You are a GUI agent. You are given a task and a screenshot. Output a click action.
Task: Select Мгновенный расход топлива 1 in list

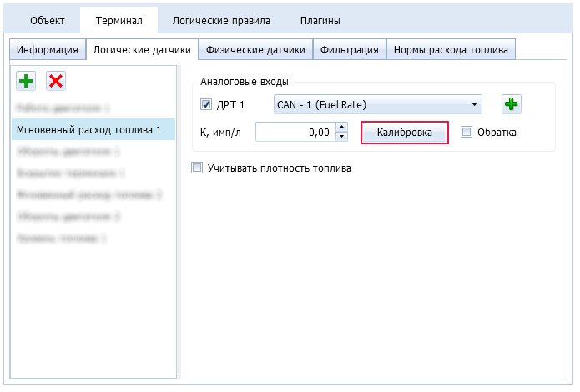click(x=89, y=129)
